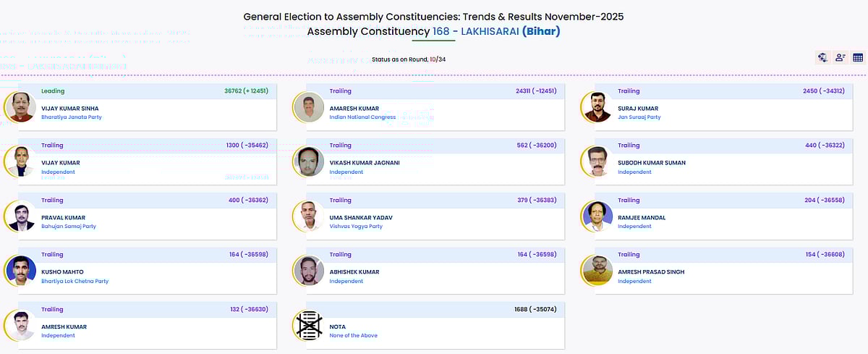Click Kusho Mahto's candidate photo
This screenshot has height=354, width=868.
[x=20, y=270]
